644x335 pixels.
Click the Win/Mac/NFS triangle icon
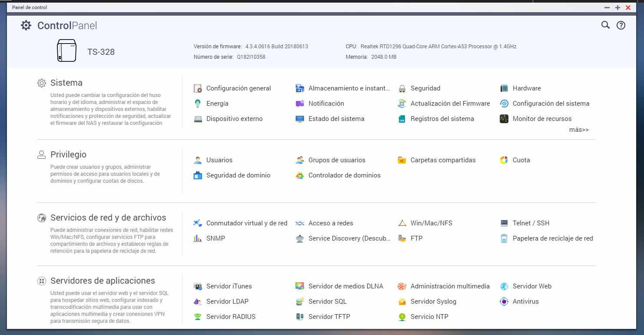402,223
